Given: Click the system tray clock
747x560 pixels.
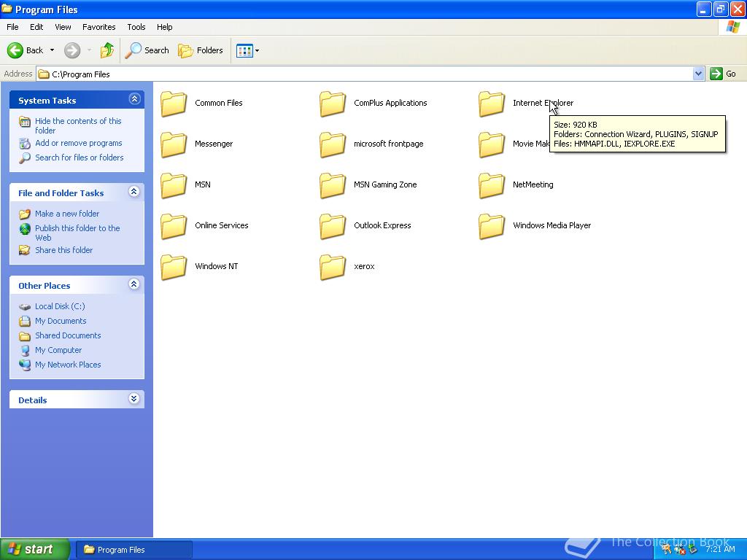Looking at the screenshot, I should tap(720, 549).
